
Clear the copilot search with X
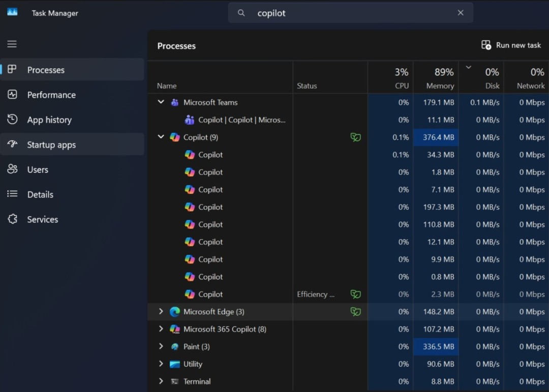460,13
